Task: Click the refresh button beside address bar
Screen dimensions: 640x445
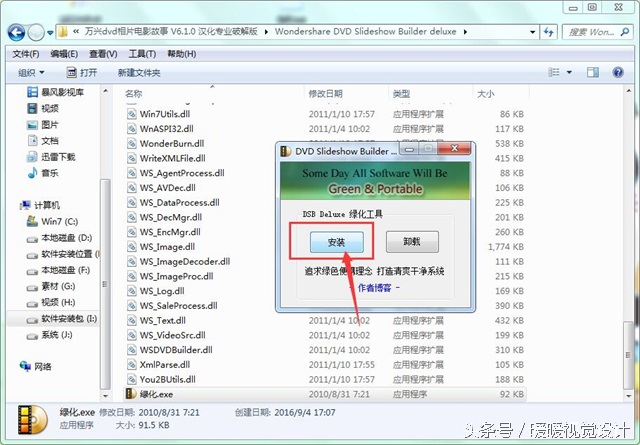Action: (x=549, y=32)
